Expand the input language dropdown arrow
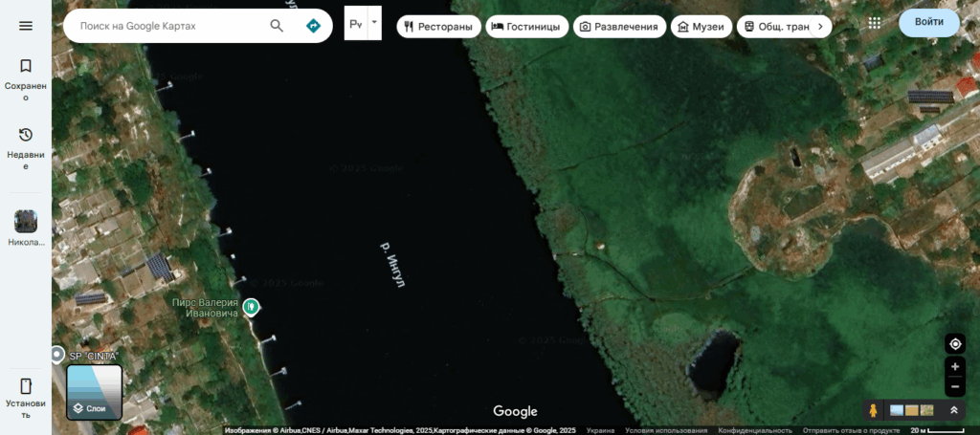Image resolution: width=980 pixels, height=435 pixels. pyautogui.click(x=374, y=22)
